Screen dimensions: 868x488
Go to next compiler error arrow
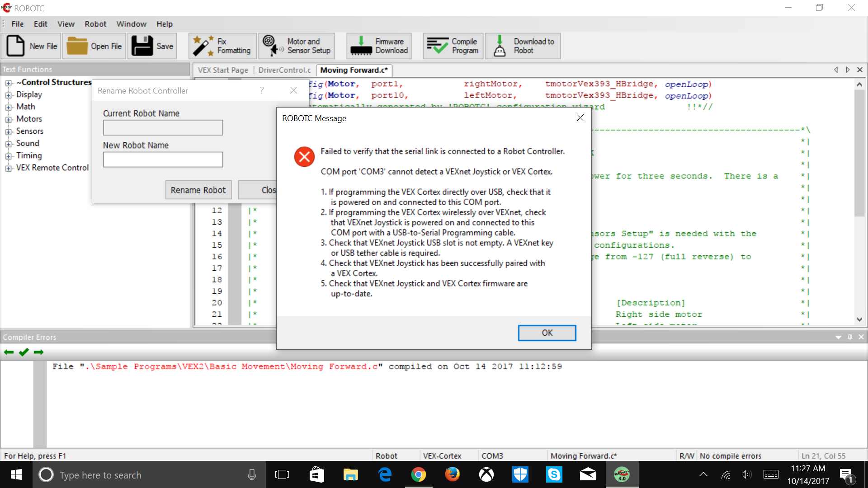(x=39, y=352)
